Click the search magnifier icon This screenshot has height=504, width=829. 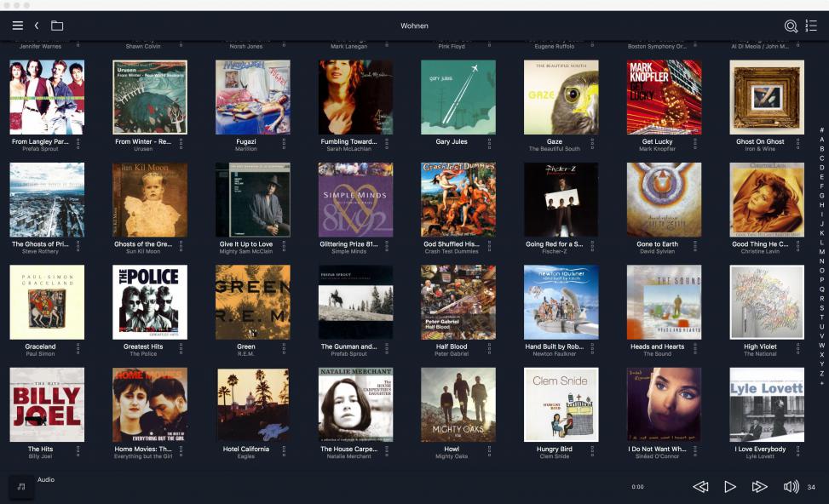791,26
